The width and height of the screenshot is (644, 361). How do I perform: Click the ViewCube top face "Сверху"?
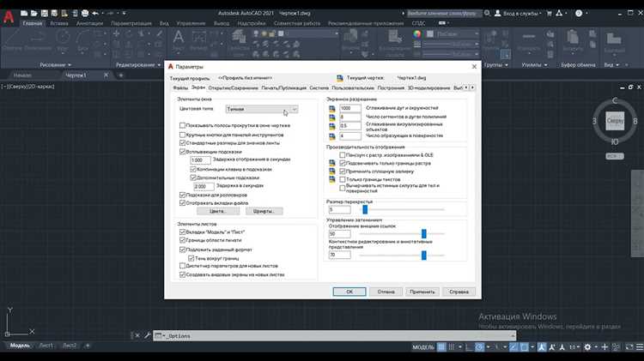615,123
